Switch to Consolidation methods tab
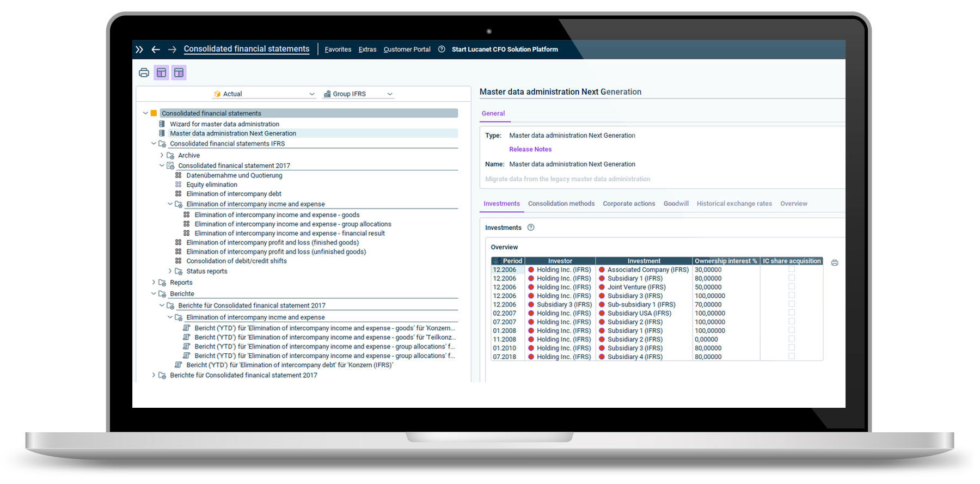This screenshot has width=980, height=484. pyautogui.click(x=561, y=204)
